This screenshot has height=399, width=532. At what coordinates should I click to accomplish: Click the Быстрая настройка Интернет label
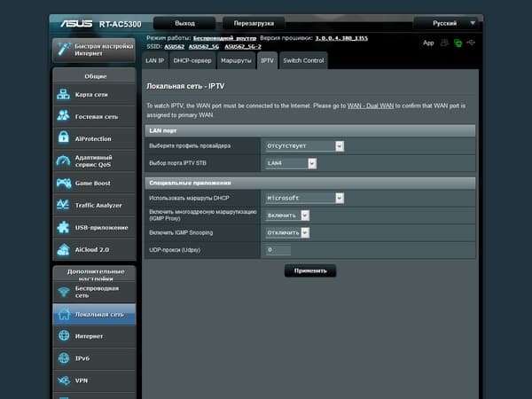(104, 50)
